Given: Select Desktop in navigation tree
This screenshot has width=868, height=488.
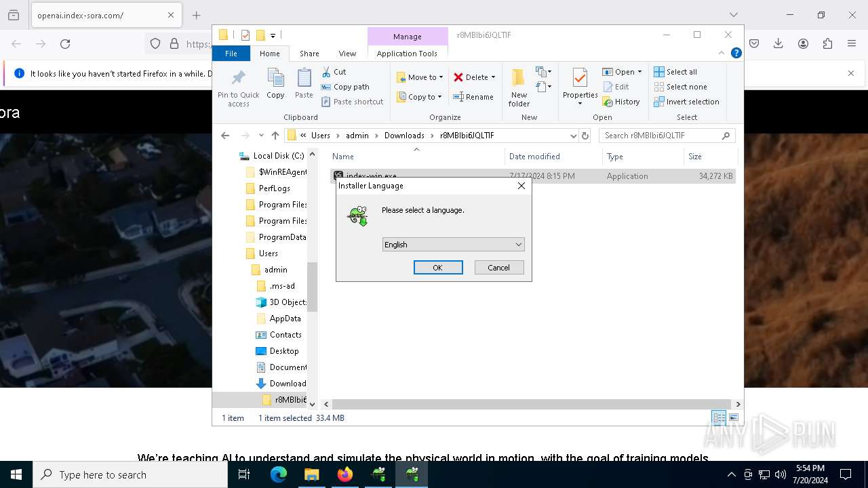Looking at the screenshot, I should [277, 351].
